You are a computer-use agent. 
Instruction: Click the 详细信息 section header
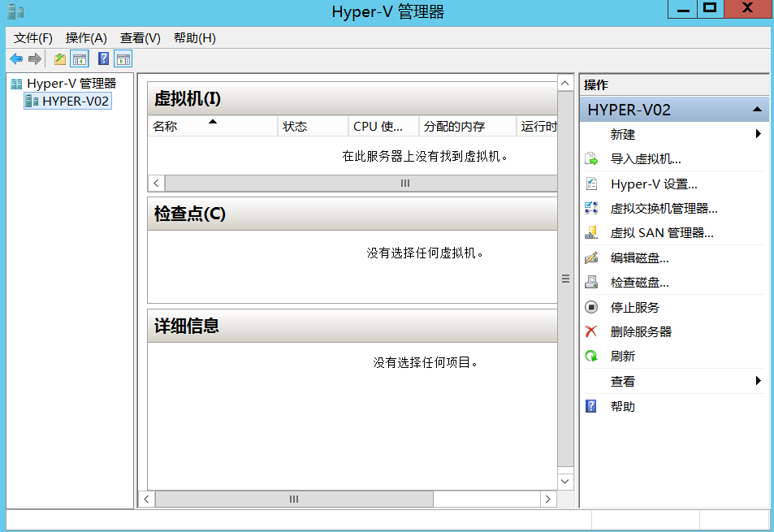click(352, 327)
